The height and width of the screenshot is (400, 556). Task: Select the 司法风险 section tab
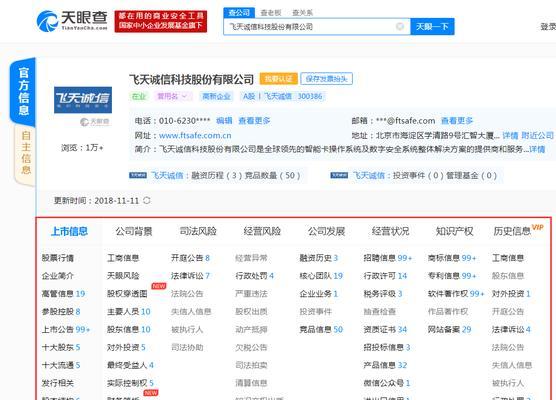click(198, 231)
